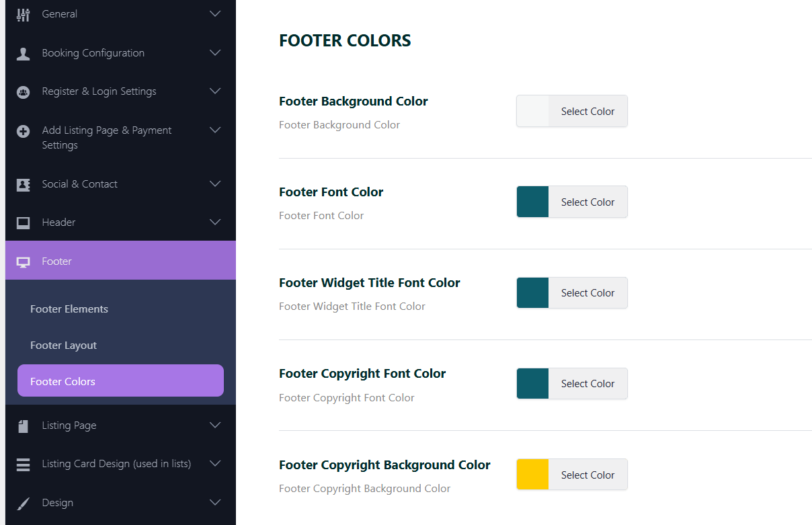Click the Header monitor icon
The height and width of the screenshot is (525, 812).
pos(24,223)
